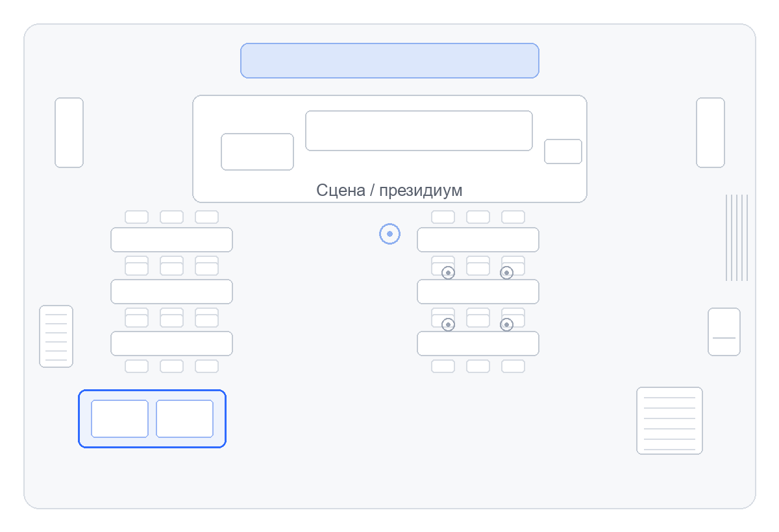Select the top table in the right seating group
Screen dimensions: 779x532
(478, 239)
